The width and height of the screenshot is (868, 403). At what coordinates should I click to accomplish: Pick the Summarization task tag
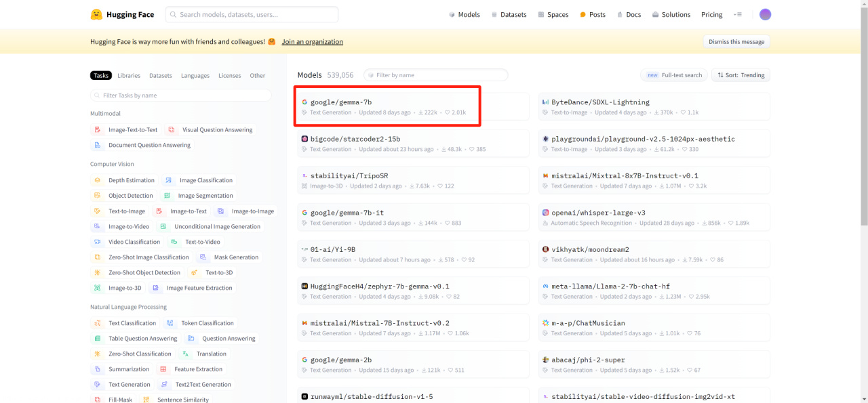point(121,369)
